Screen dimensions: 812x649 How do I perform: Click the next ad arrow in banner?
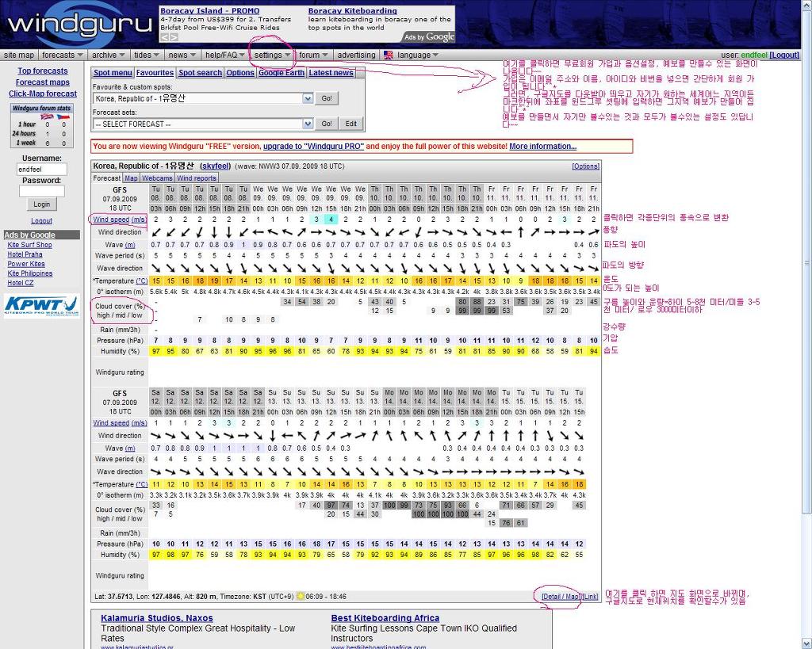[x=174, y=37]
